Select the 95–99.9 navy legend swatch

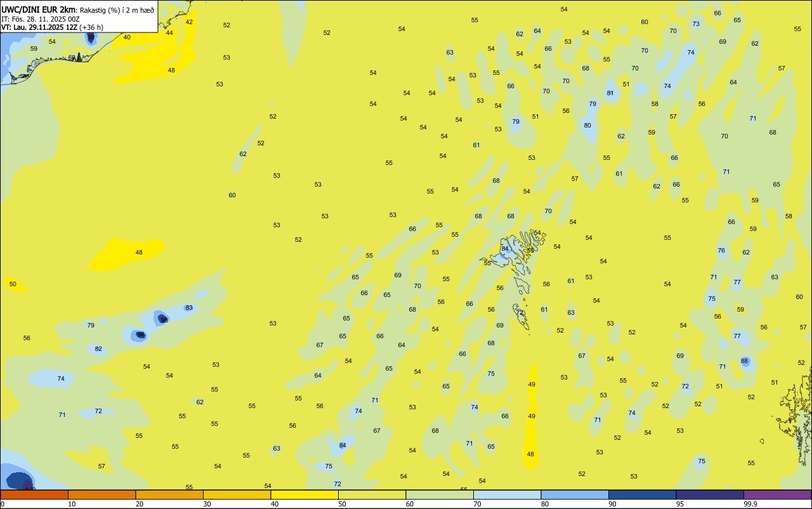pos(710,494)
